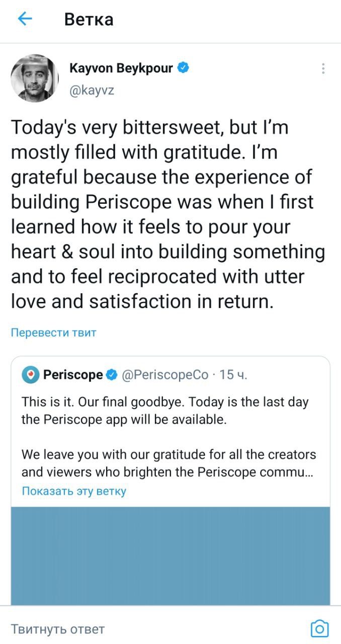Image resolution: width=341 pixels, height=644 pixels.
Task: Show thread via "Показать эту ветку"
Action: click(x=74, y=491)
